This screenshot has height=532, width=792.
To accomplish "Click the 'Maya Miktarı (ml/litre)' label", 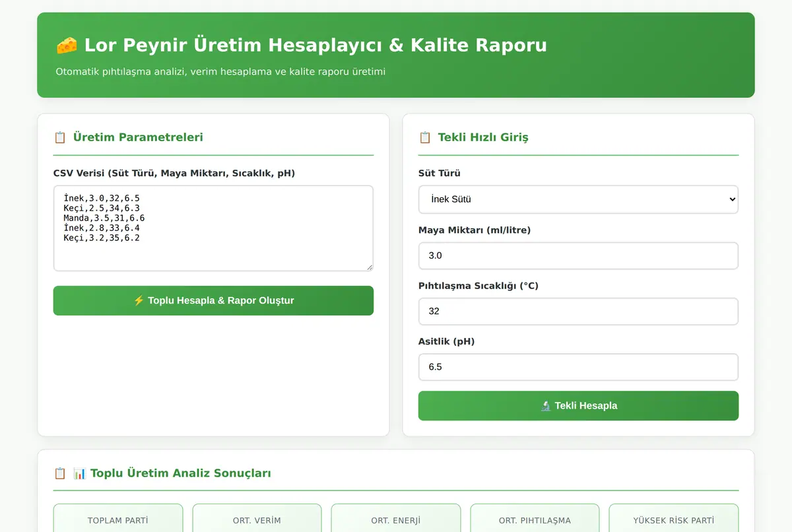I will point(475,230).
